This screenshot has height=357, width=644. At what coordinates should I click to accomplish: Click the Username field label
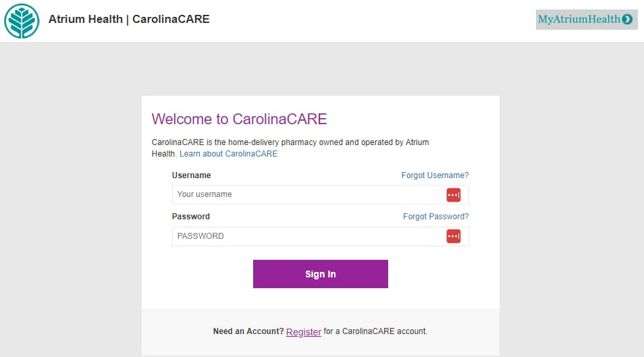click(192, 175)
